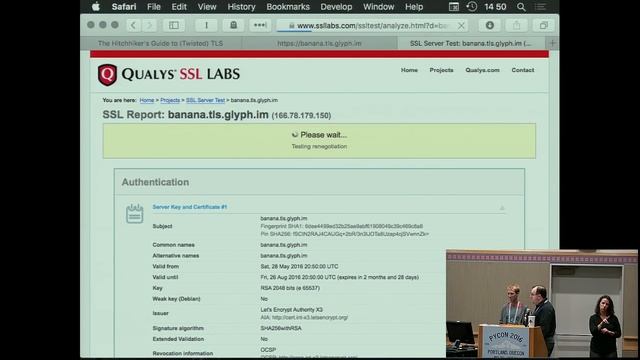Click the Projects breadcrumb link

click(x=170, y=100)
